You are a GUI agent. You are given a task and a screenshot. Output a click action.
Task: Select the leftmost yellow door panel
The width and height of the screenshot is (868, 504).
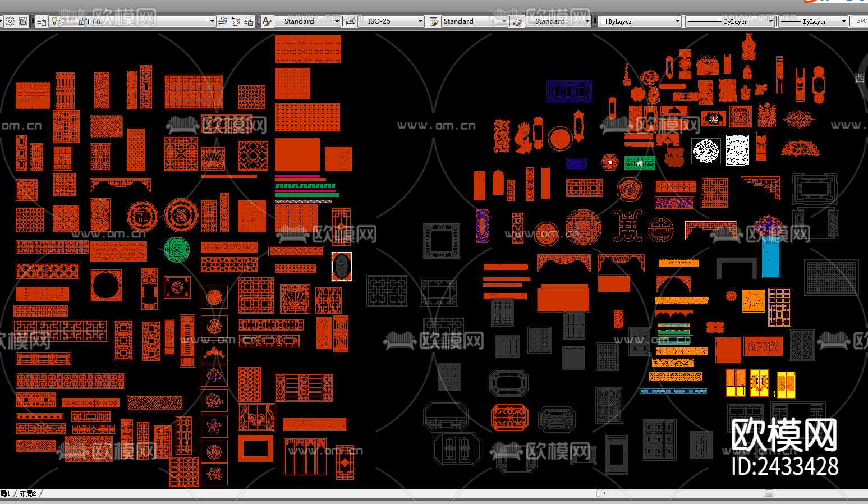pos(736,383)
